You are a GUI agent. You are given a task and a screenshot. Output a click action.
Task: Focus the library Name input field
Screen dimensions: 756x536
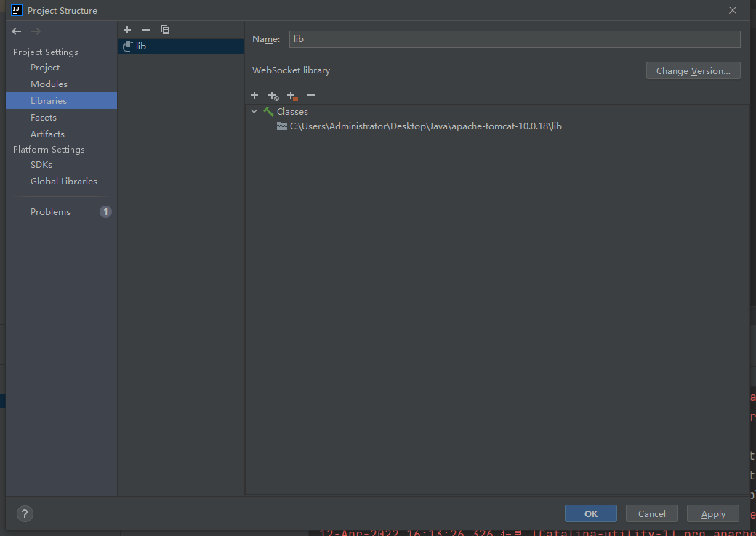click(515, 39)
